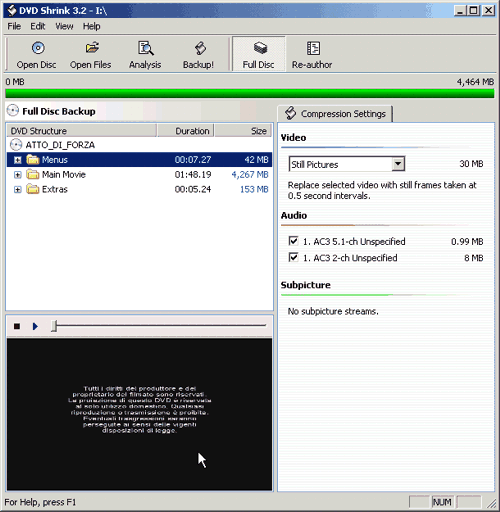The height and width of the screenshot is (512, 500).
Task: Switch to Re-author mode
Action: click(312, 54)
